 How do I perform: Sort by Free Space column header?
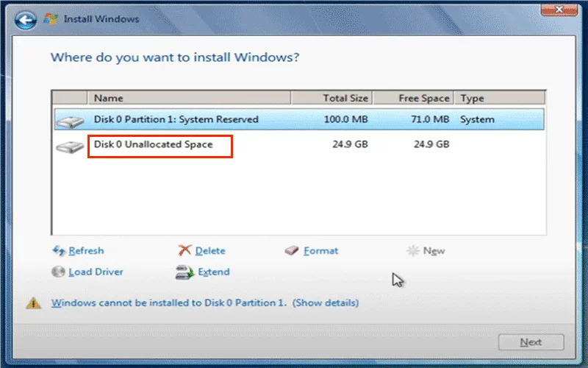[414, 98]
